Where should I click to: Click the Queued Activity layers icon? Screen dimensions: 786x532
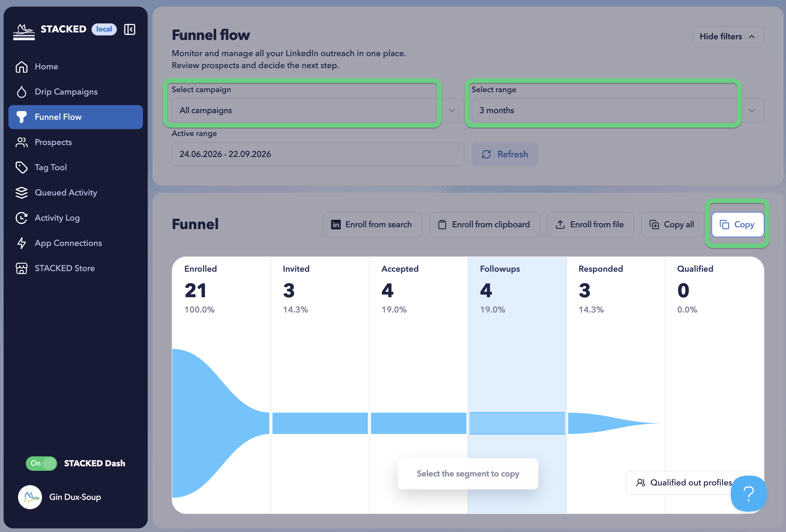click(x=22, y=193)
